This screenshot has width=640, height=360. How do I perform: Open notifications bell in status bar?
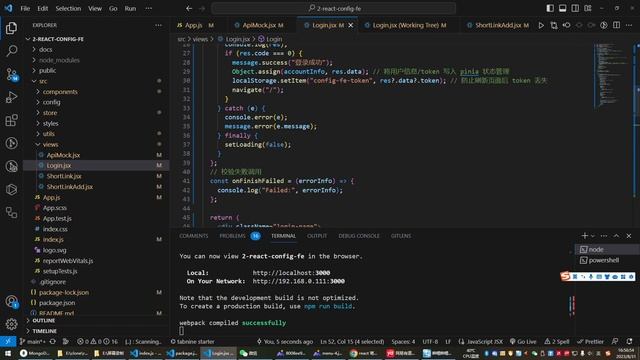(x=629, y=341)
